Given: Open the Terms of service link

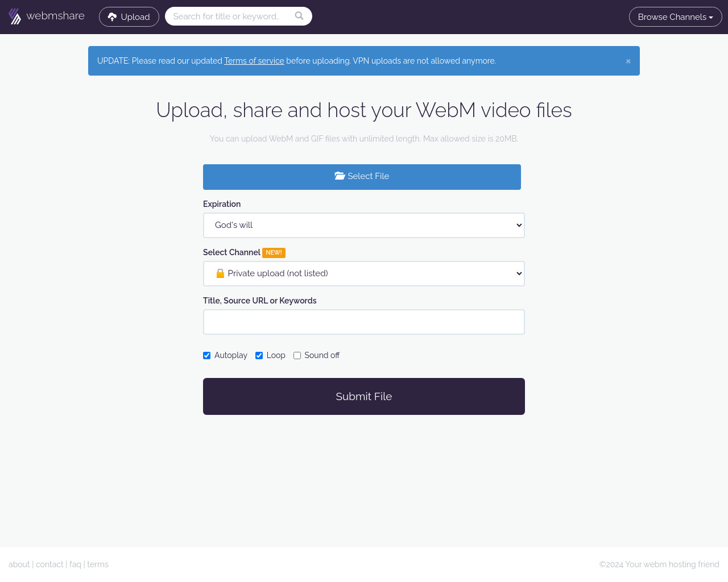Looking at the screenshot, I should point(254,61).
